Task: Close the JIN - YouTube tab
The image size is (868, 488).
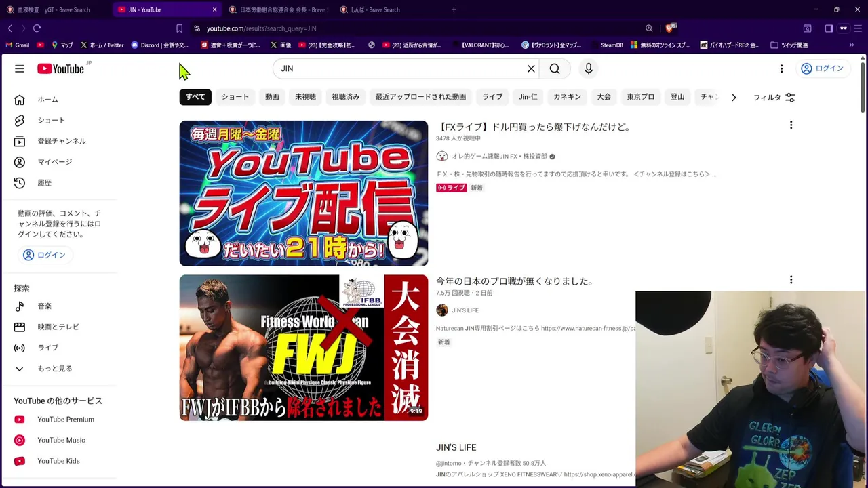Action: [x=214, y=9]
